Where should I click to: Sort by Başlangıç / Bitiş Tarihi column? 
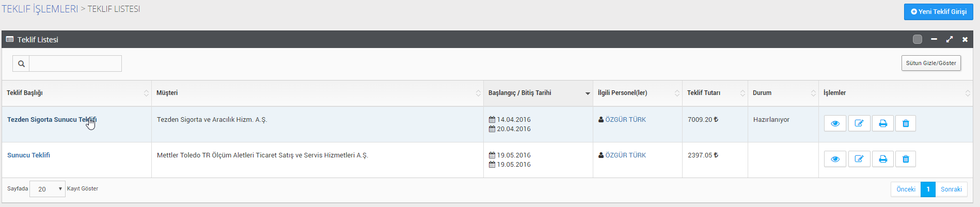(538, 93)
